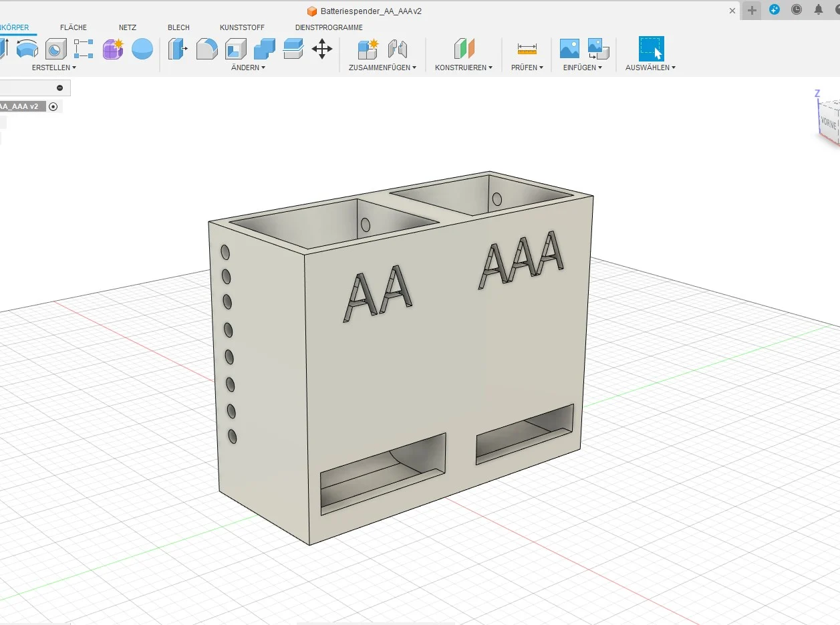Open the EINFÜGEN dropdown menu
Screen dimensions: 840x625
583,68
